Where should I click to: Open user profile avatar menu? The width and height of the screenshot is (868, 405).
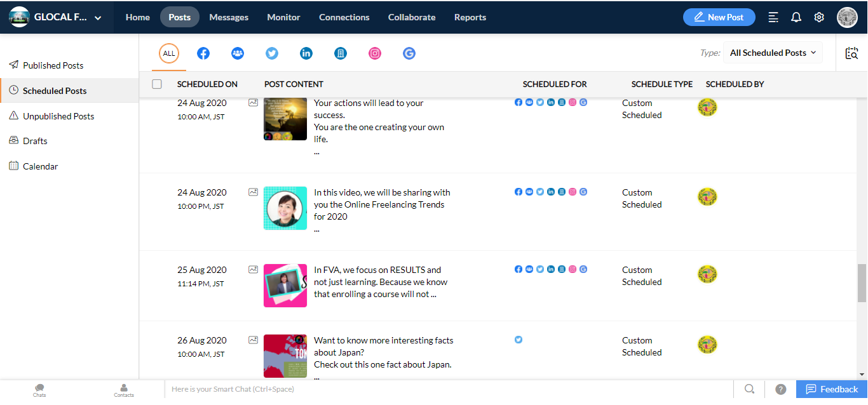click(x=847, y=17)
